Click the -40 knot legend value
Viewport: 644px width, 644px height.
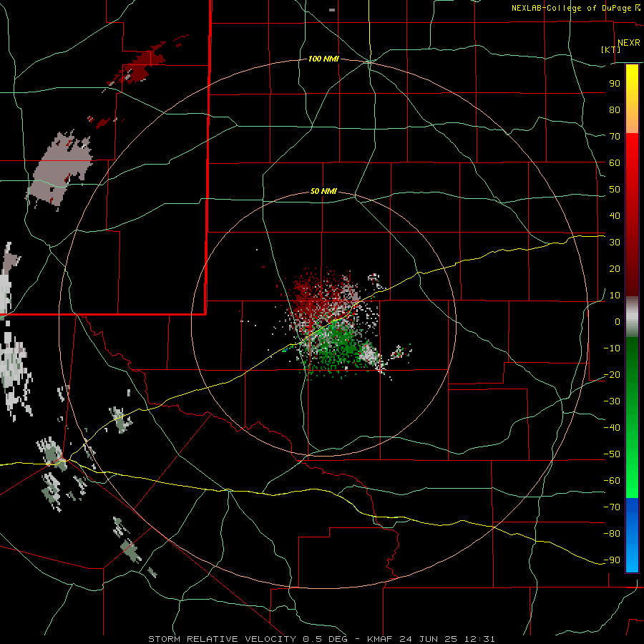point(612,428)
